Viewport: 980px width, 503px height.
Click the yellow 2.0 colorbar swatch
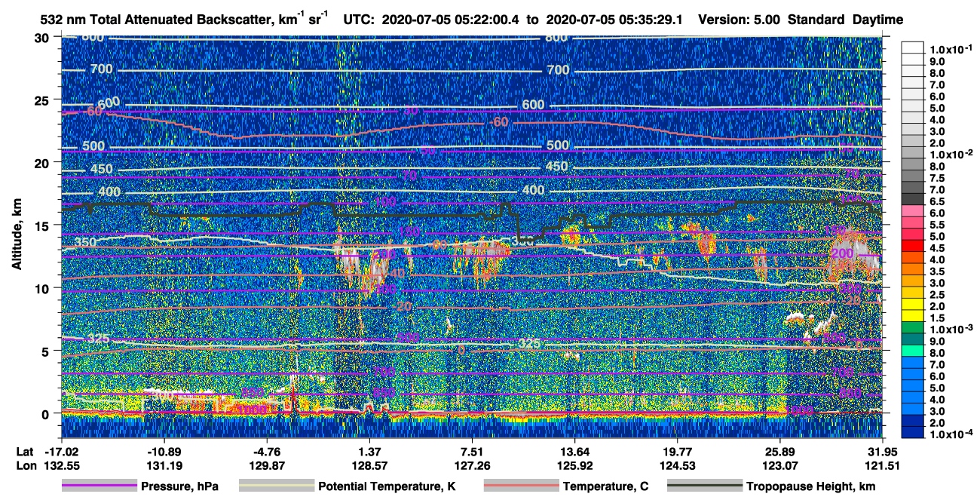[x=912, y=306]
